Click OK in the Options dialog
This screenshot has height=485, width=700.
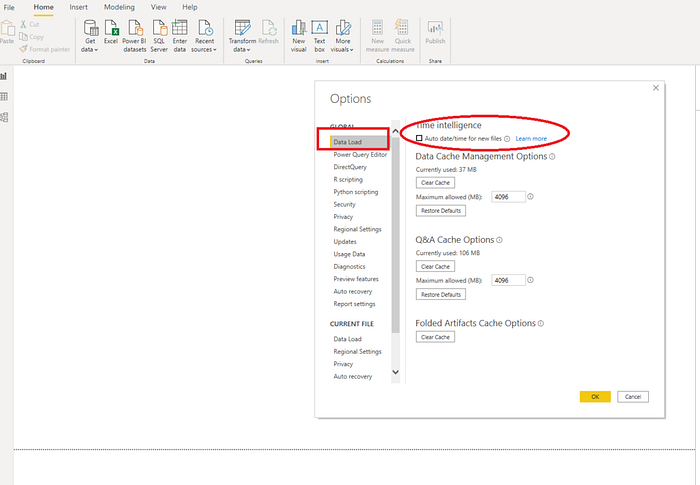tap(595, 397)
